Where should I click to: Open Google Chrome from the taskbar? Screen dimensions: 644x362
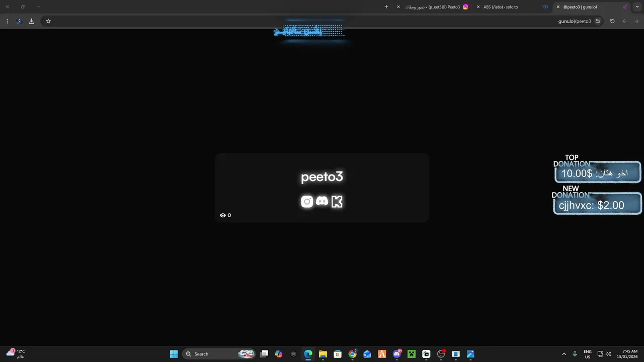pos(352,354)
